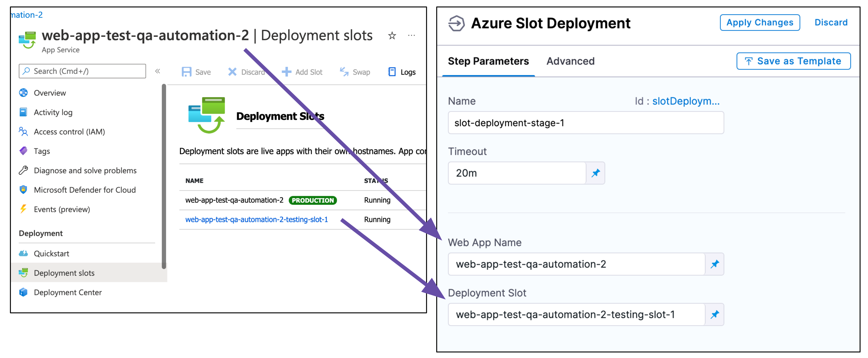The width and height of the screenshot is (868, 358).
Task: Open Activity log in sidebar
Action: click(53, 112)
